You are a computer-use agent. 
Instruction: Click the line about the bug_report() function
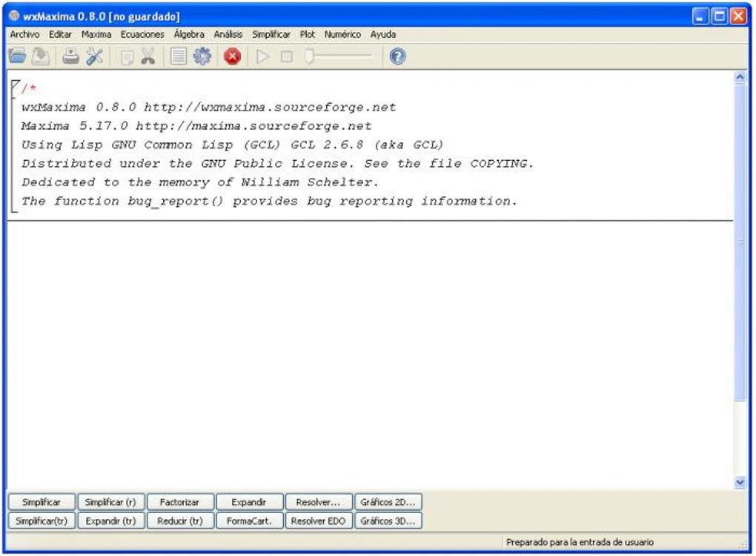pos(269,202)
